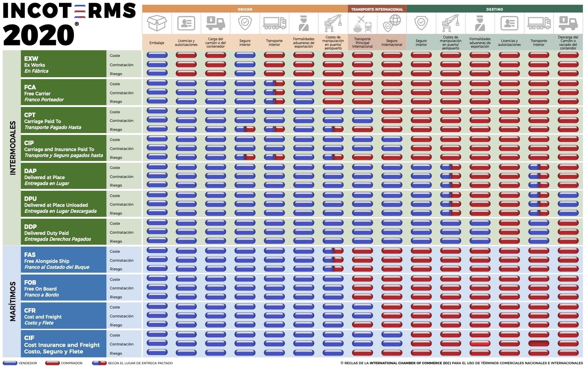
Task: Select the DESTINO header section
Action: (x=495, y=9)
